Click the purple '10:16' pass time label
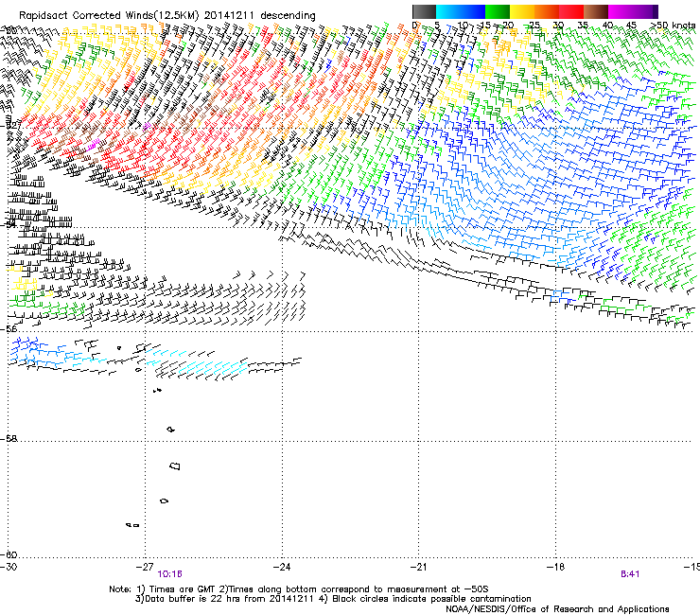This screenshot has width=700, height=615. tap(169, 574)
